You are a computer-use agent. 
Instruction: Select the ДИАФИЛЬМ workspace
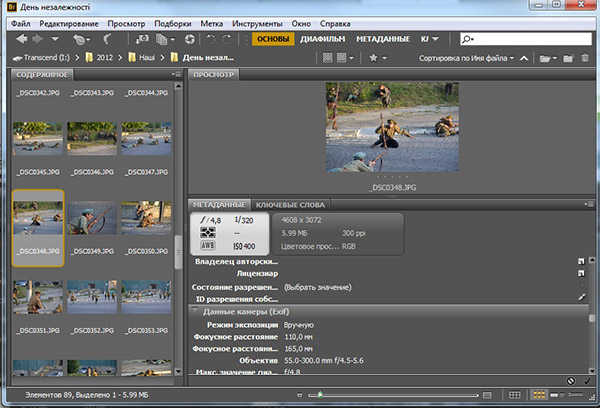[x=321, y=39]
